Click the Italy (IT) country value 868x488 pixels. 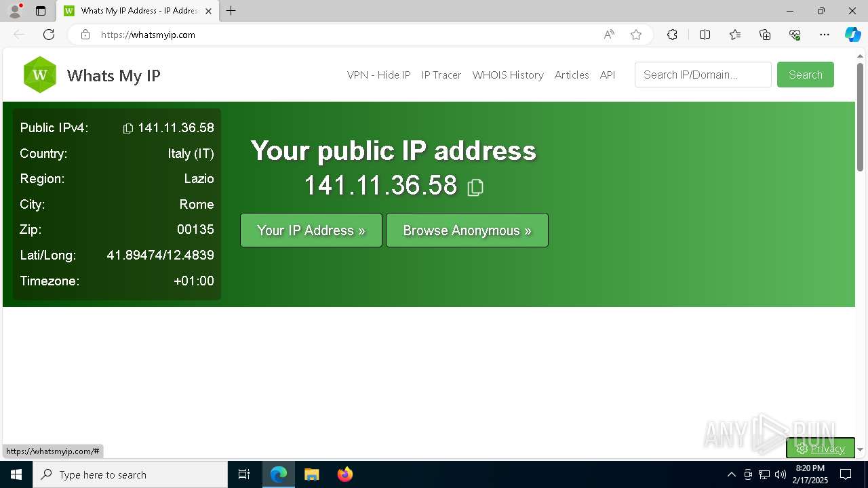[191, 154]
